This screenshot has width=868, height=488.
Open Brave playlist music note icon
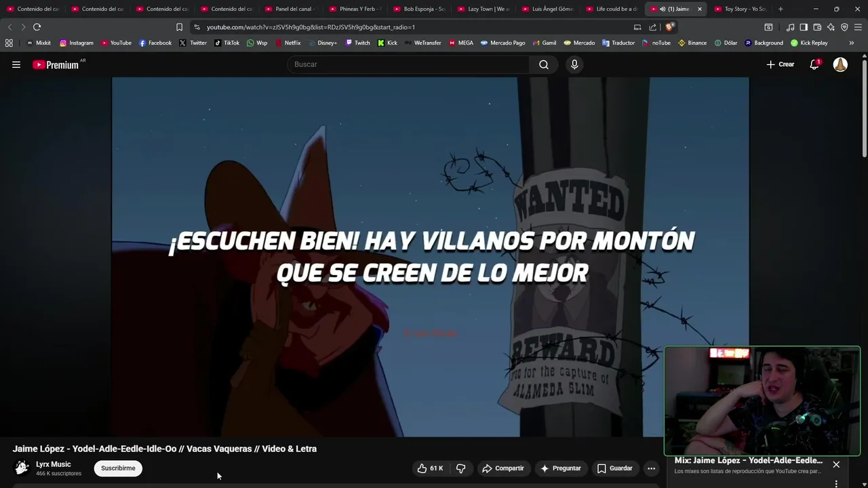[x=790, y=27]
